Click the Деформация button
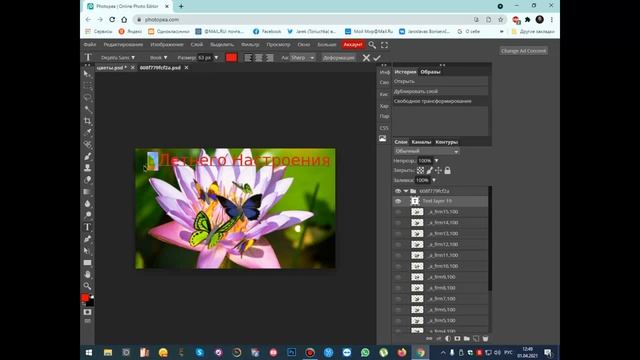The height and width of the screenshot is (360, 640). [339, 58]
